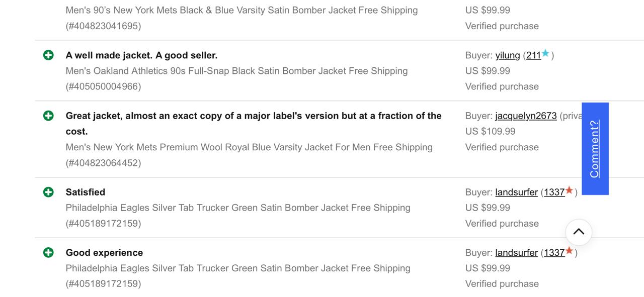Click the green plus icon beside "Good experience"
The image size is (644, 297).
point(48,252)
